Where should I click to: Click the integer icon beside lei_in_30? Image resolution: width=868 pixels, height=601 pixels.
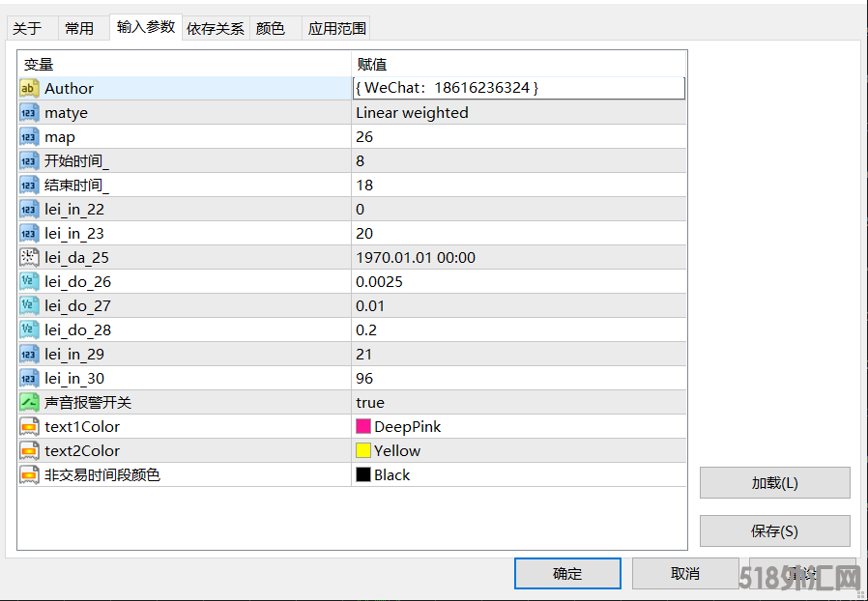29,379
